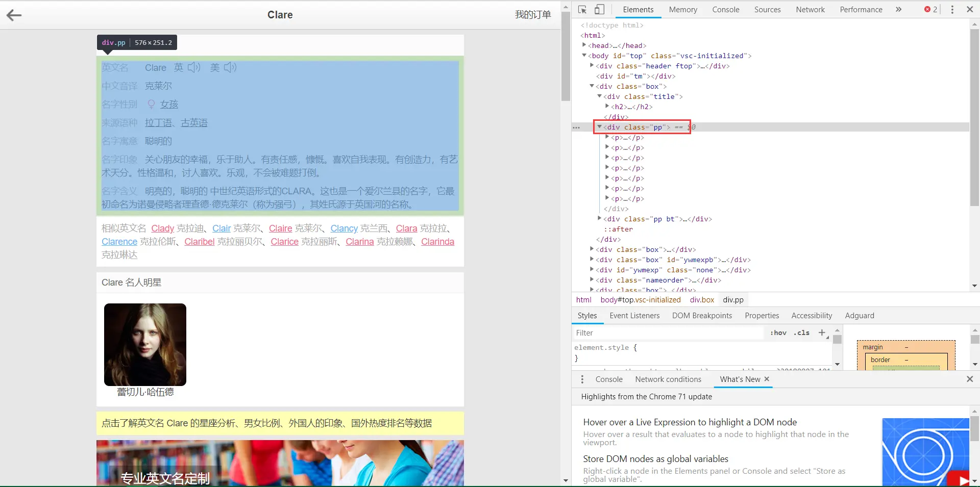Open the 拉丁语 language link
980x487 pixels.
click(158, 123)
